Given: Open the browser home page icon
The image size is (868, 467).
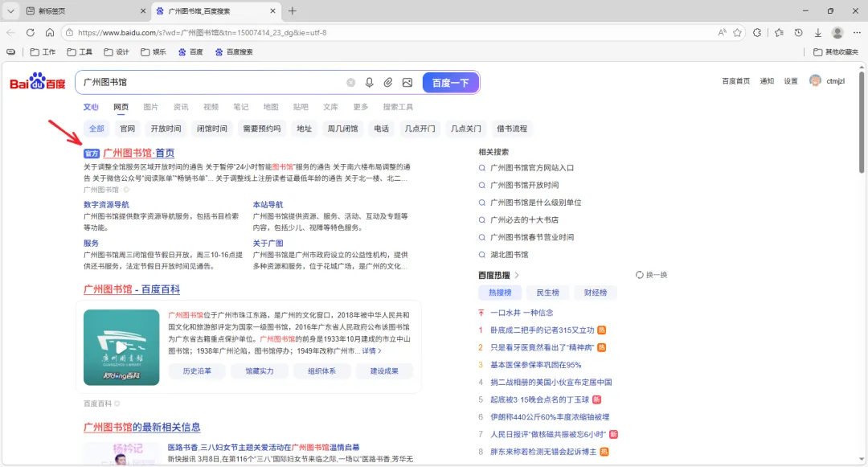Looking at the screenshot, I should (50, 33).
